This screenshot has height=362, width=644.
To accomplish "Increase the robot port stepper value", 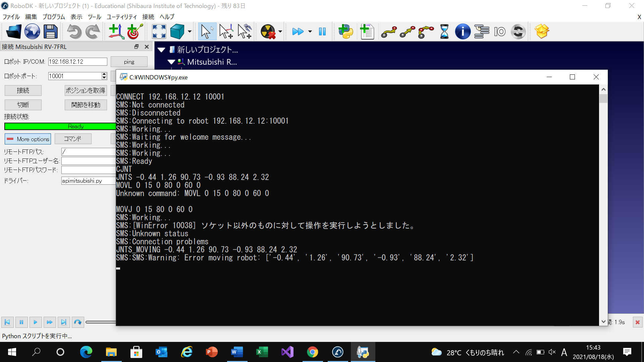I will [104, 74].
